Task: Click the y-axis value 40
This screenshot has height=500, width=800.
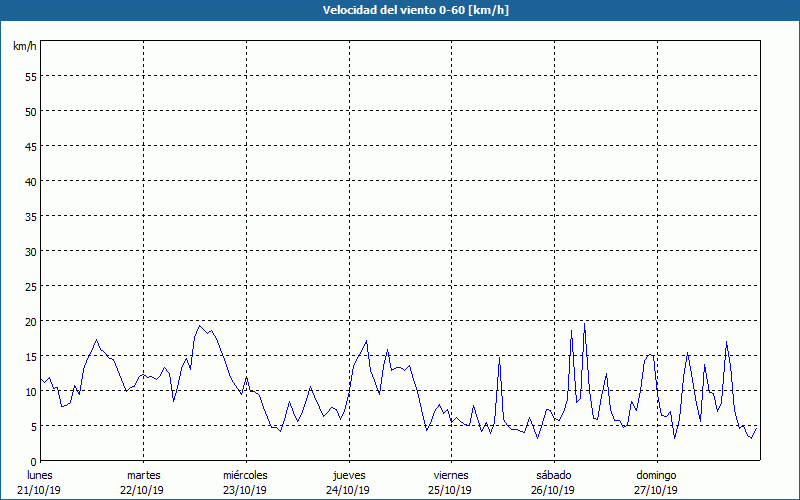Action: pos(31,182)
